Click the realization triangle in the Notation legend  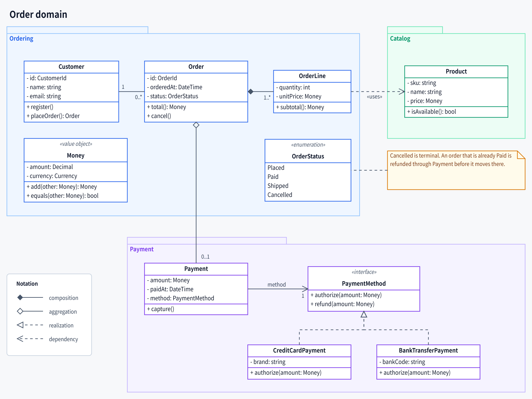(x=20, y=325)
